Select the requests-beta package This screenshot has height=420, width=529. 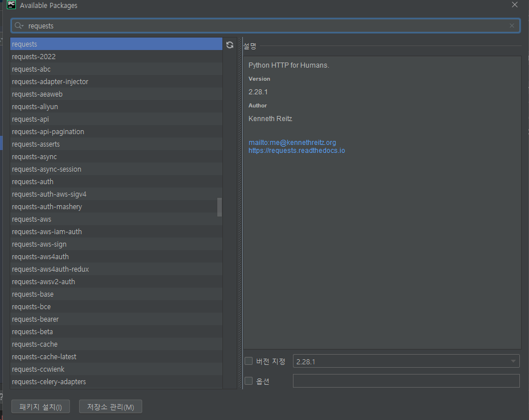[x=116, y=332]
